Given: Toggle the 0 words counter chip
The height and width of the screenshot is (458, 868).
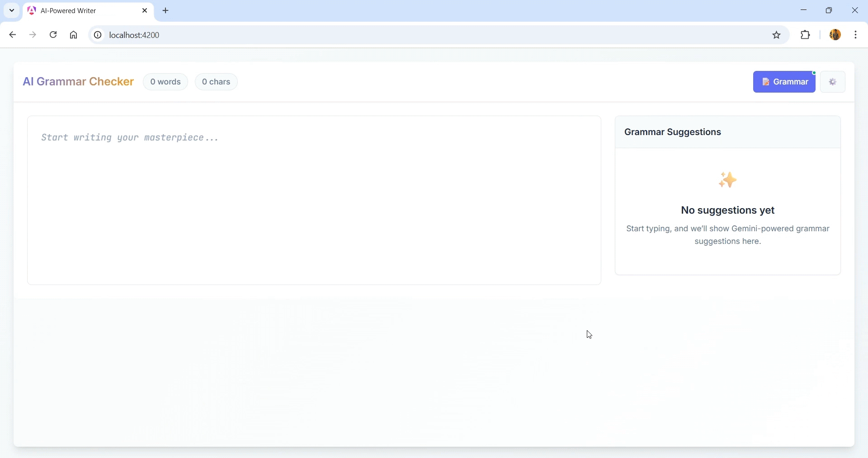Looking at the screenshot, I should (165, 82).
